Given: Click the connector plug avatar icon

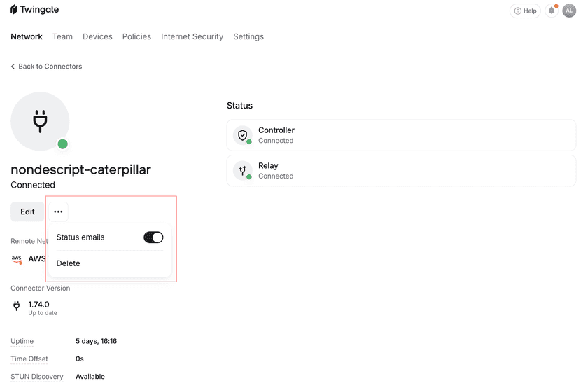Looking at the screenshot, I should pos(40,121).
